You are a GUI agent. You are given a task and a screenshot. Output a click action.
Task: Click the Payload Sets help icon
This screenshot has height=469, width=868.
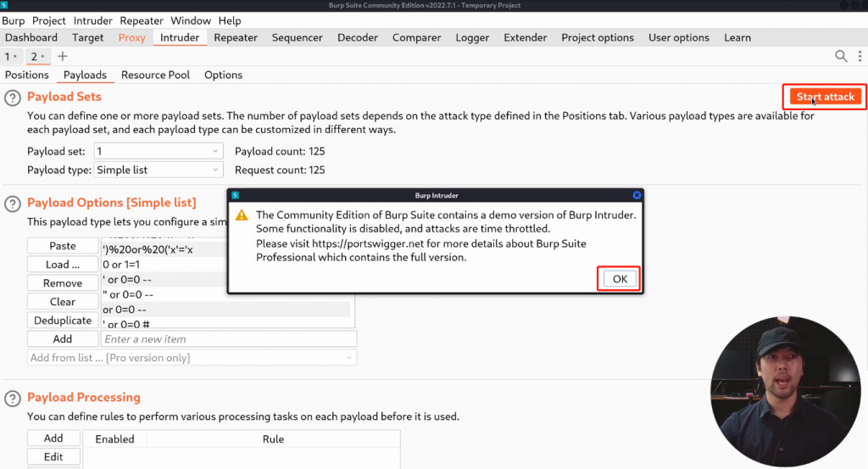pos(13,98)
